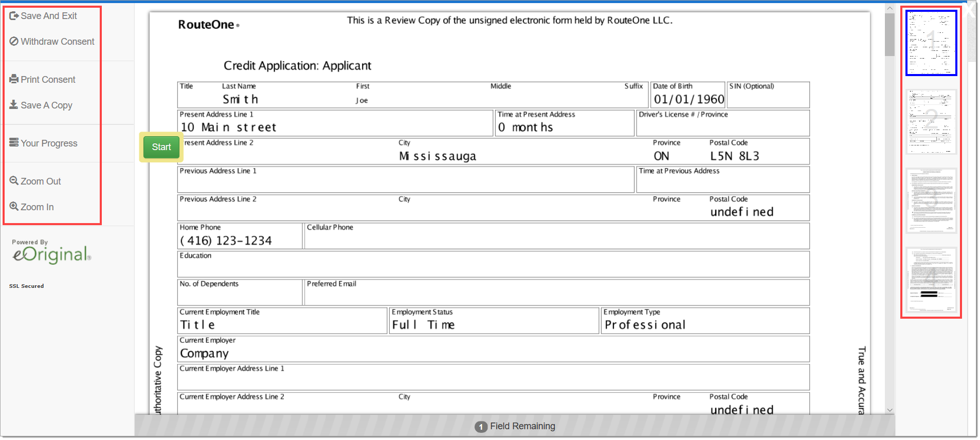Click the Zoom In link text

(37, 207)
